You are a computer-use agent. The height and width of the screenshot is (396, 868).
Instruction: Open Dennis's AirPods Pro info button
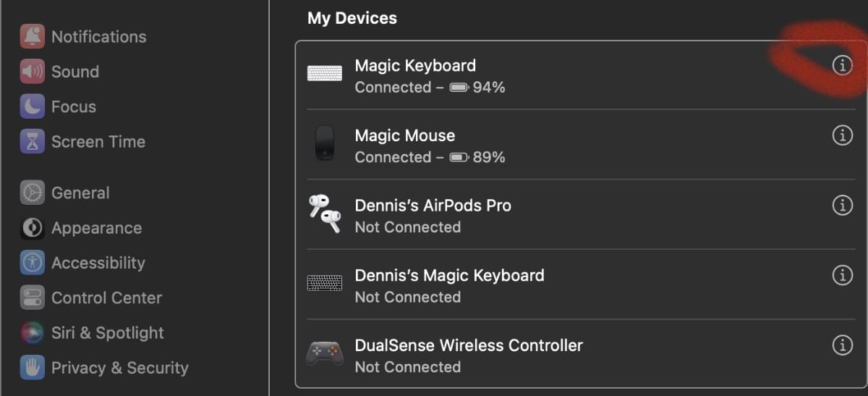point(842,206)
